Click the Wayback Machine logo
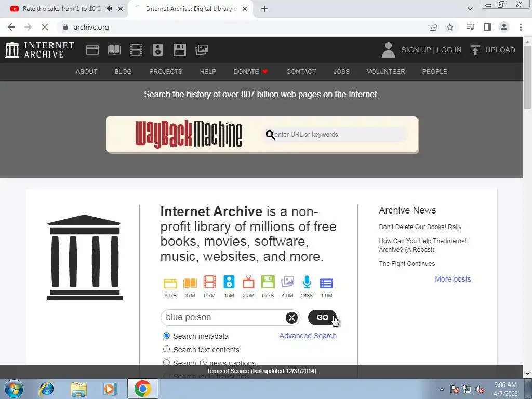 [189, 135]
